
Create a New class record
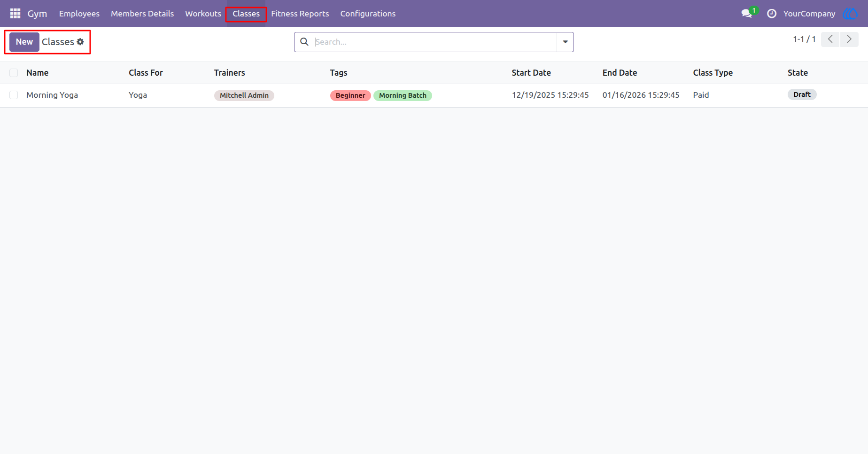[x=24, y=42]
